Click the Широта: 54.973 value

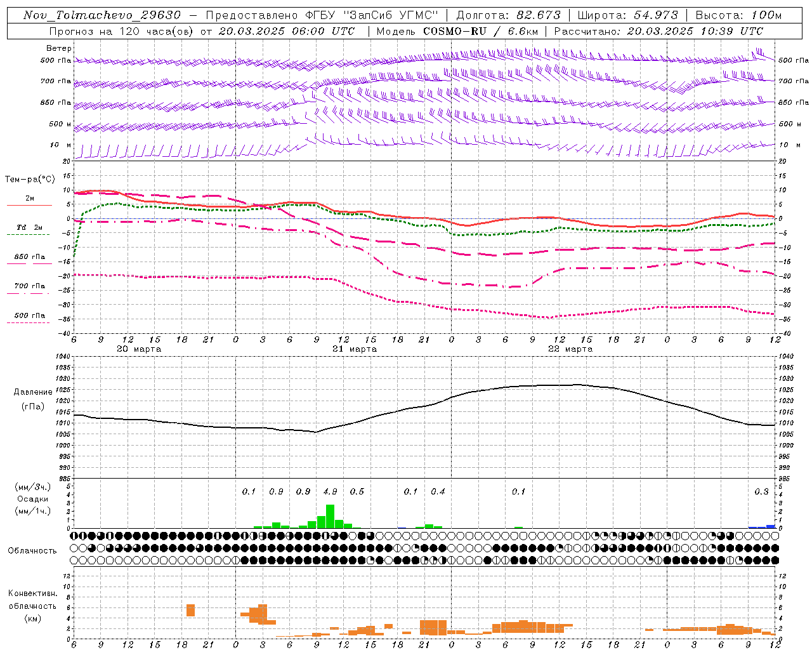(x=627, y=15)
